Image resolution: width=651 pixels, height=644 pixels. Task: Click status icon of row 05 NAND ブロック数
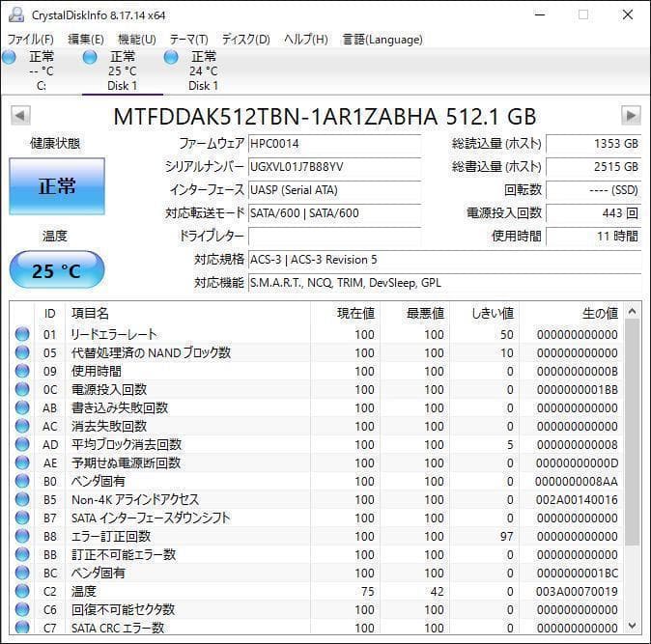click(x=22, y=352)
